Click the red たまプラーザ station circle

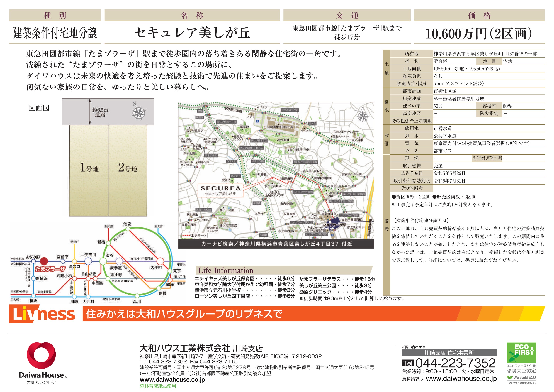44,261
